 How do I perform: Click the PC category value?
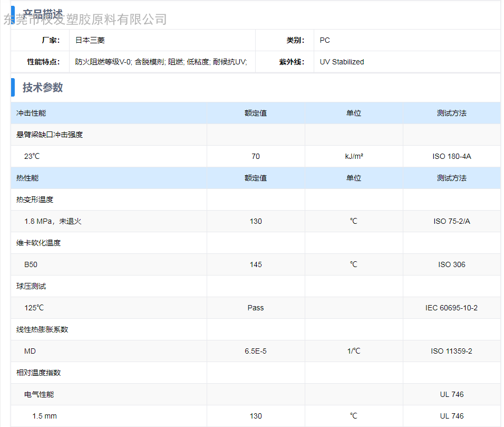(x=325, y=40)
